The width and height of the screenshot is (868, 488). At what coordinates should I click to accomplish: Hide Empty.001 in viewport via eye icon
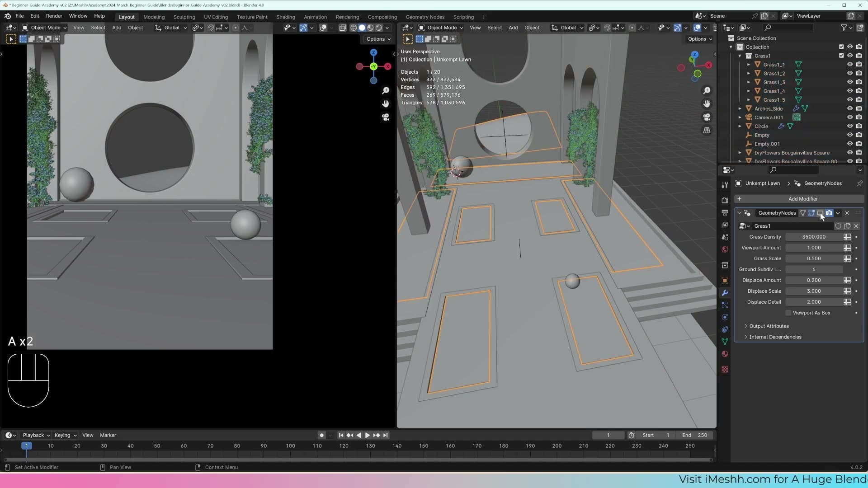[x=850, y=144]
